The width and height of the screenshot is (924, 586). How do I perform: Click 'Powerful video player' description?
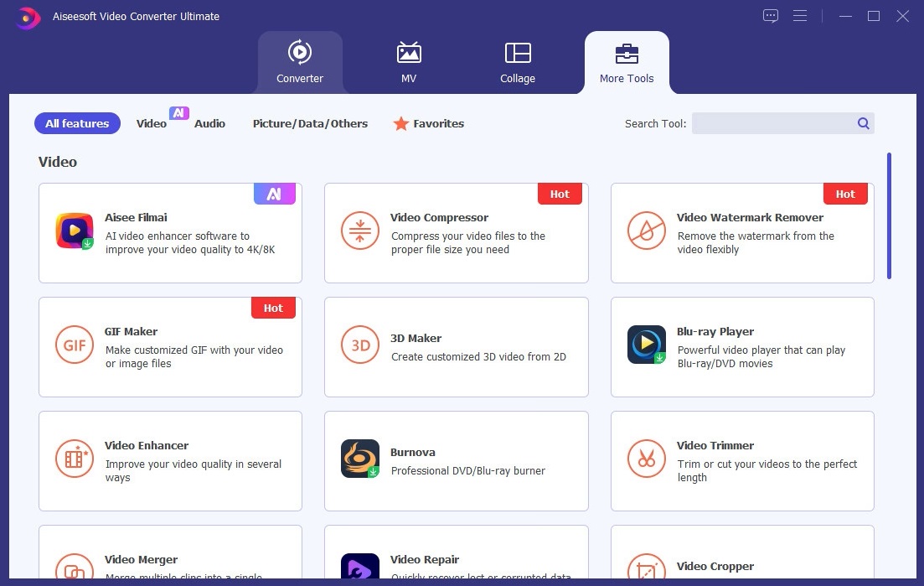pyautogui.click(x=761, y=356)
